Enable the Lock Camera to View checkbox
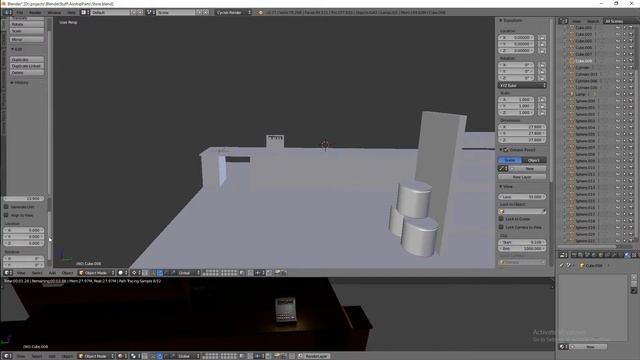The image size is (640, 360). tap(501, 227)
